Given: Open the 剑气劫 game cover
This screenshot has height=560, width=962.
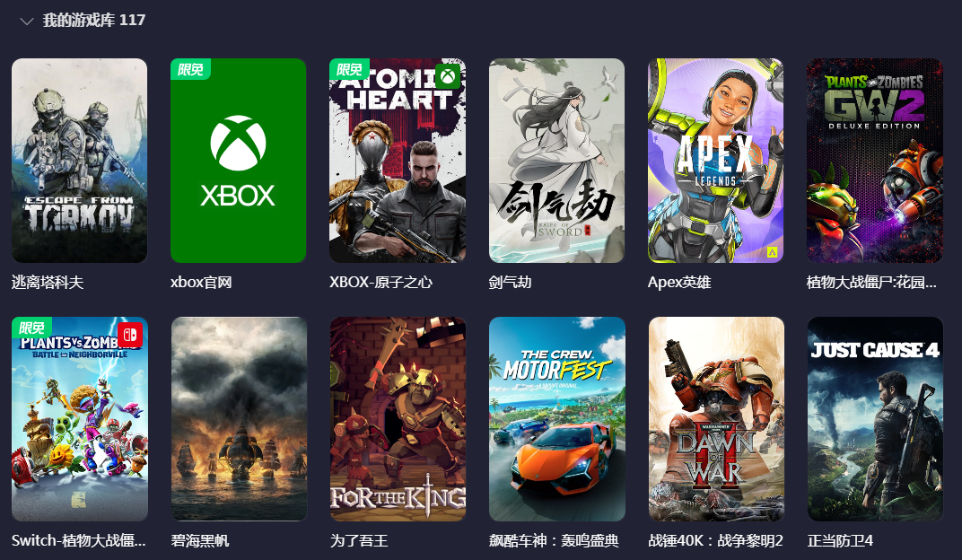Looking at the screenshot, I should 556,161.
